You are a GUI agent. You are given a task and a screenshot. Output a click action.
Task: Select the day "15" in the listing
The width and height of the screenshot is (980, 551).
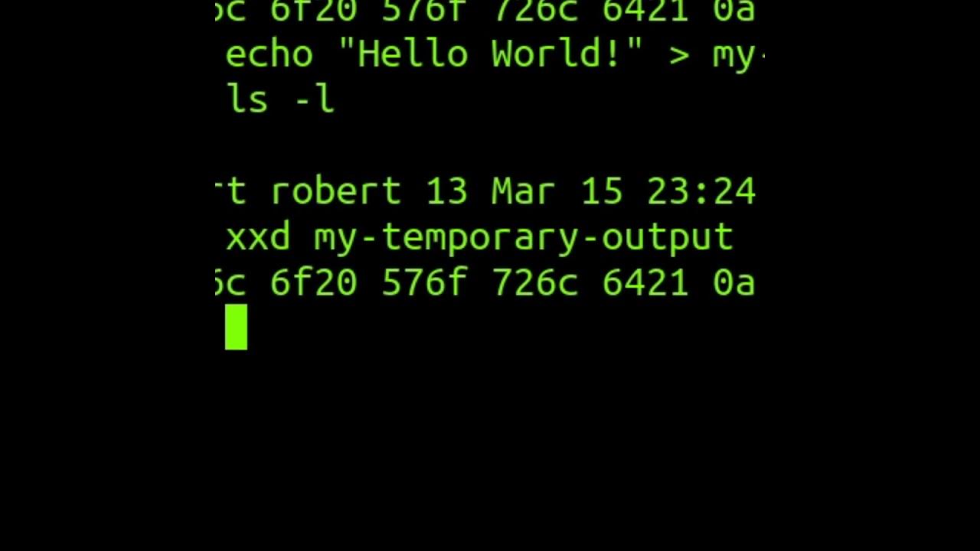[602, 191]
